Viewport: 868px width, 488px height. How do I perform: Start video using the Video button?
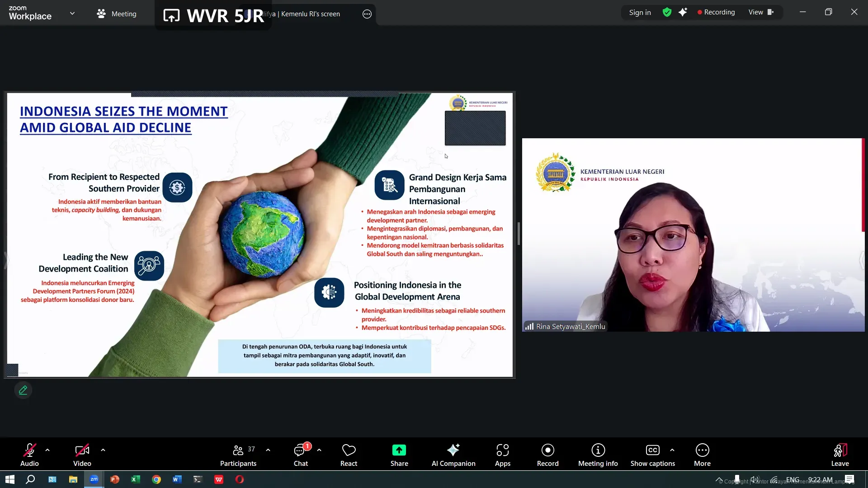pyautogui.click(x=82, y=455)
